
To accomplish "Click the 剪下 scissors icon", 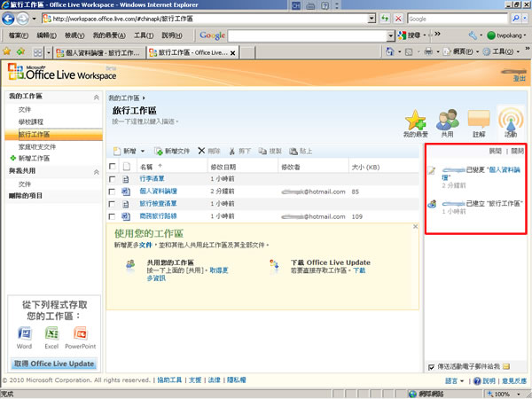I will click(x=232, y=151).
